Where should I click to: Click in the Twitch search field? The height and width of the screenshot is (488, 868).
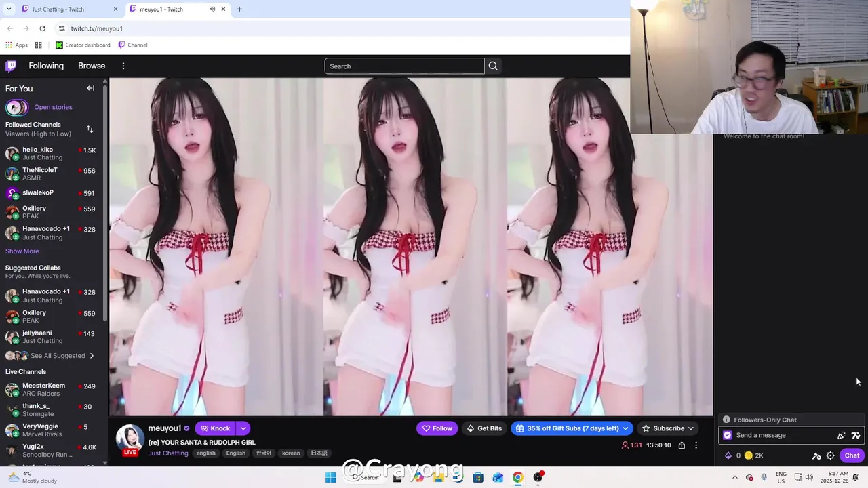pyautogui.click(x=404, y=66)
